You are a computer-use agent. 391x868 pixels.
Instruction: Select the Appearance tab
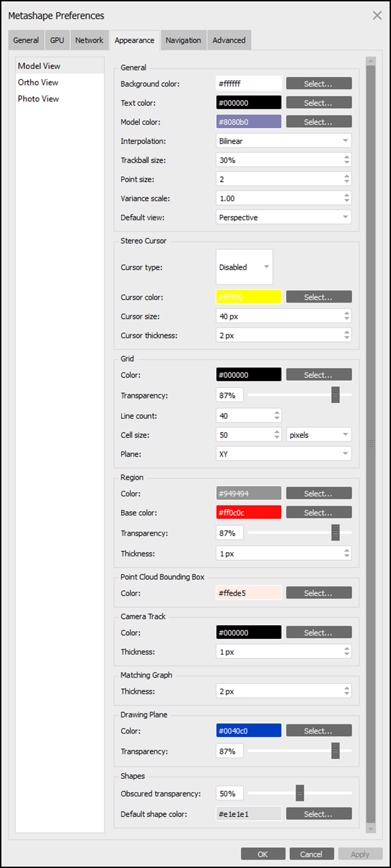[x=135, y=40]
